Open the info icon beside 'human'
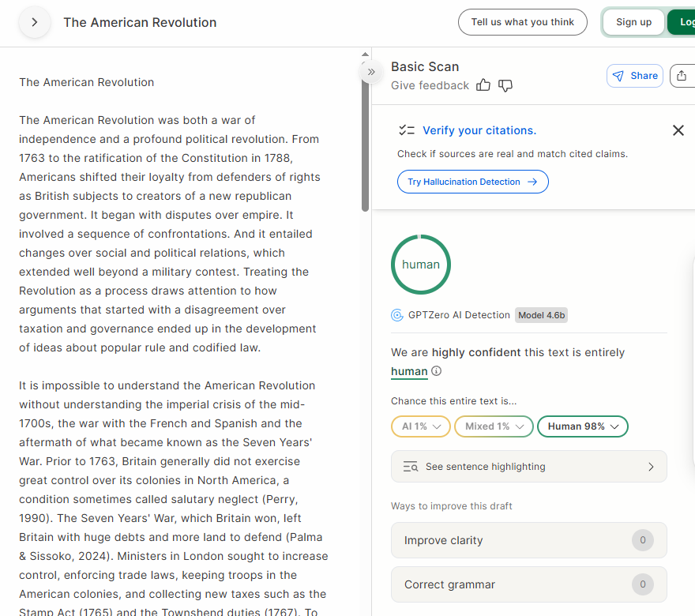This screenshot has width=695, height=616. click(437, 371)
